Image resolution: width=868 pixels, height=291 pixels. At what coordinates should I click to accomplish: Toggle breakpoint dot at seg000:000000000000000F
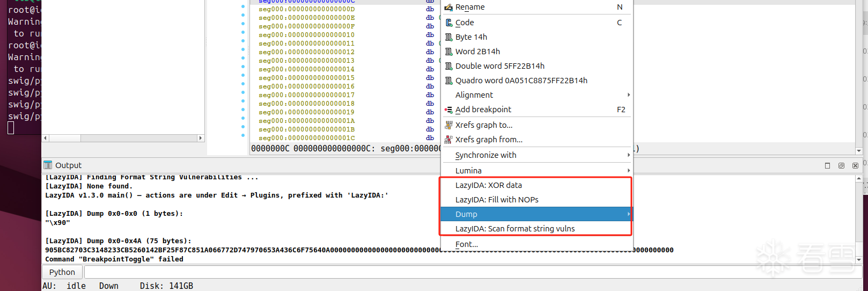pos(243,24)
